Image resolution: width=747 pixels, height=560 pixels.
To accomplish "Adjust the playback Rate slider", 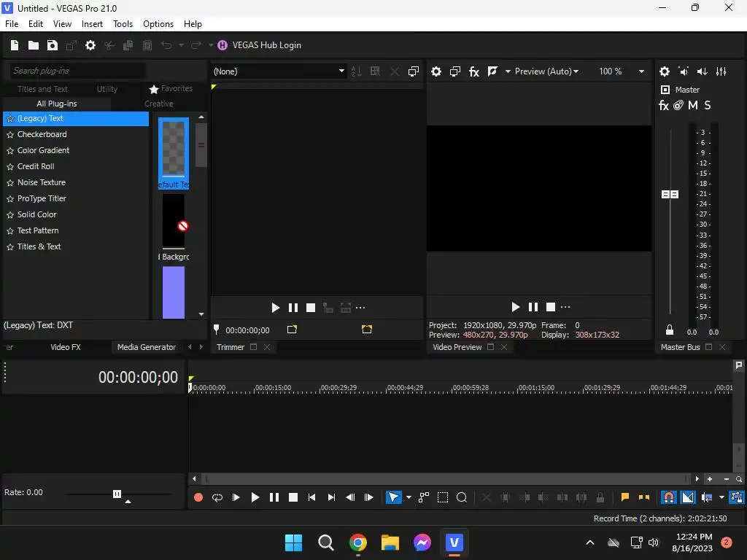I will click(117, 494).
